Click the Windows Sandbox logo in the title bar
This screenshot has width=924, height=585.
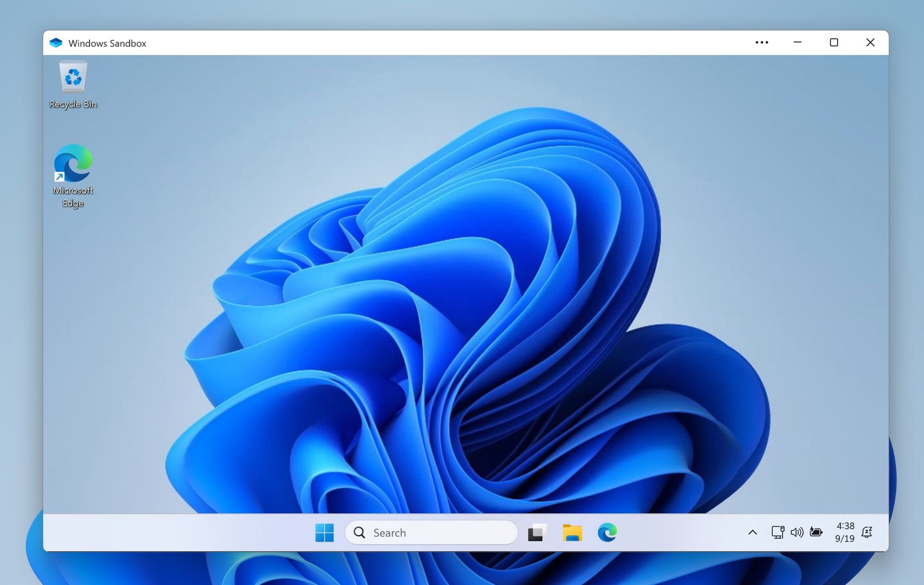point(56,43)
